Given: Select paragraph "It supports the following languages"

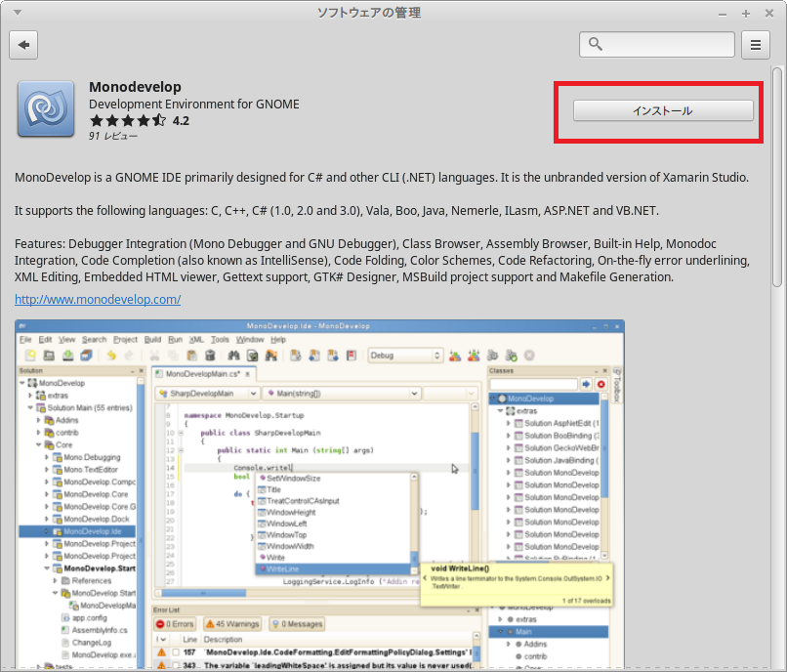Looking at the screenshot, I should (x=336, y=210).
